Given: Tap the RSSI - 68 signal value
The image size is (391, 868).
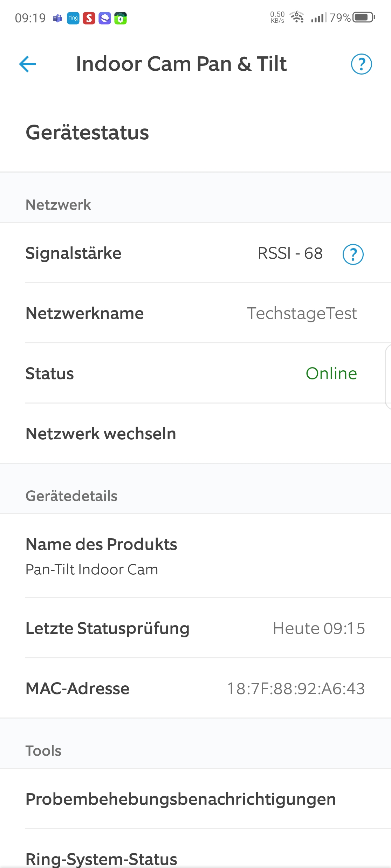Looking at the screenshot, I should click(290, 253).
